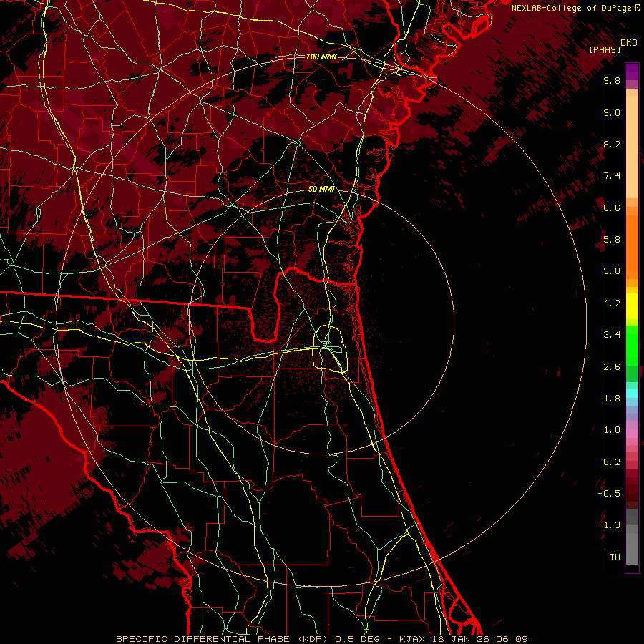The height and width of the screenshot is (644, 644).
Task: Select the 1.0 scale value
Action: tap(612, 430)
